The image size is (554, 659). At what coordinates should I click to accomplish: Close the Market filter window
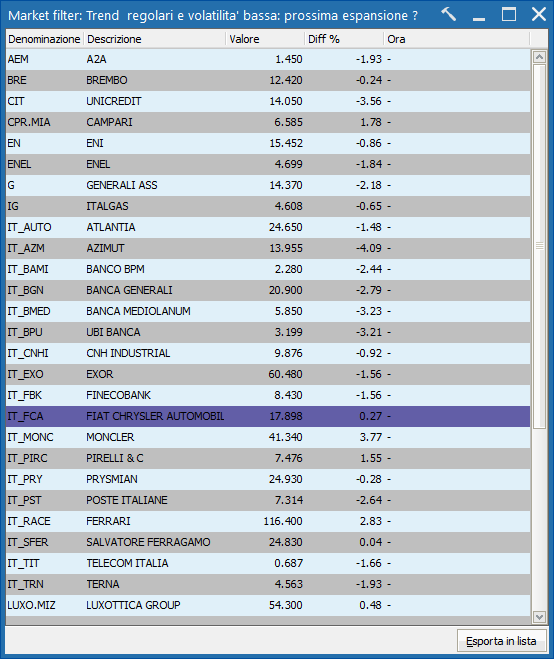[538, 15]
